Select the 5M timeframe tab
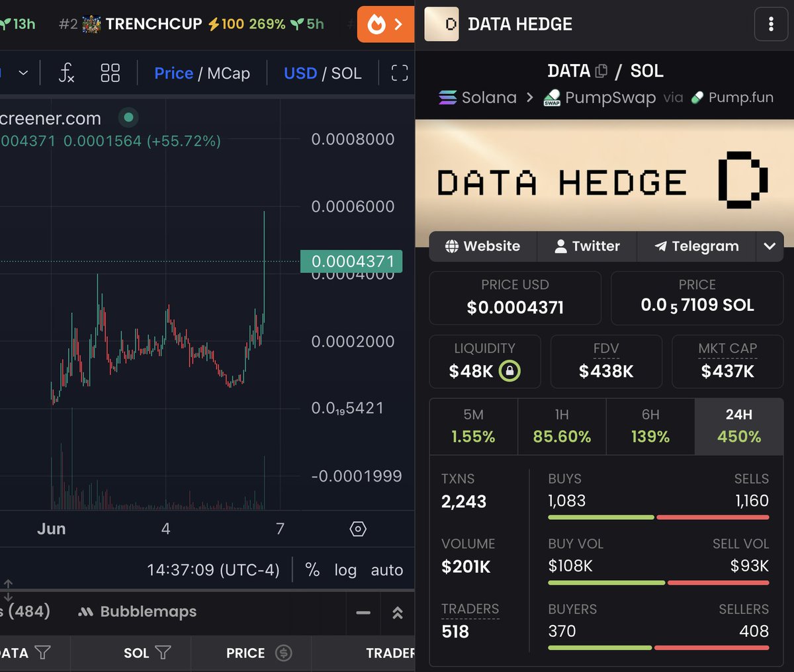This screenshot has width=794, height=672. (474, 427)
